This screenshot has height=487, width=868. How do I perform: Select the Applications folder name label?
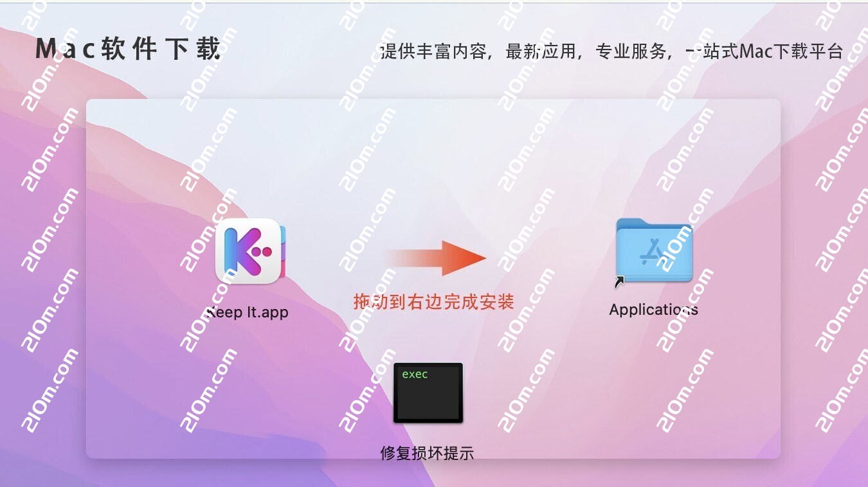click(654, 310)
